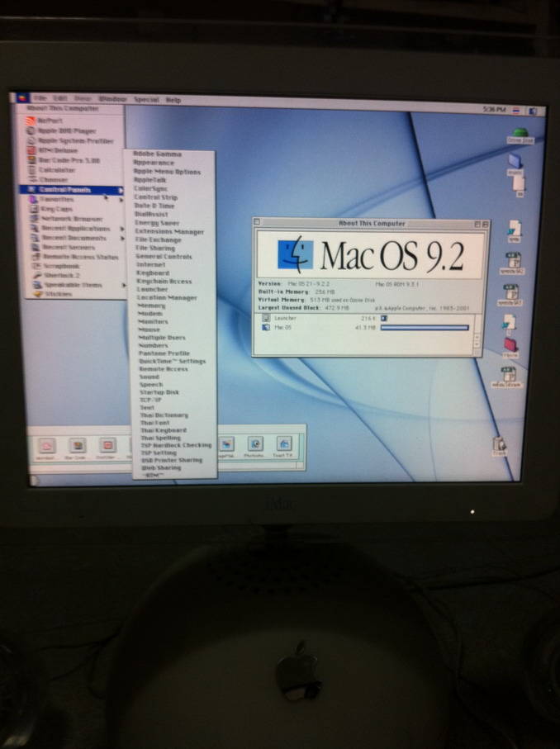560x749 pixels.
Task: Click the Thai flag keyboard menu icon
Action: (515, 109)
